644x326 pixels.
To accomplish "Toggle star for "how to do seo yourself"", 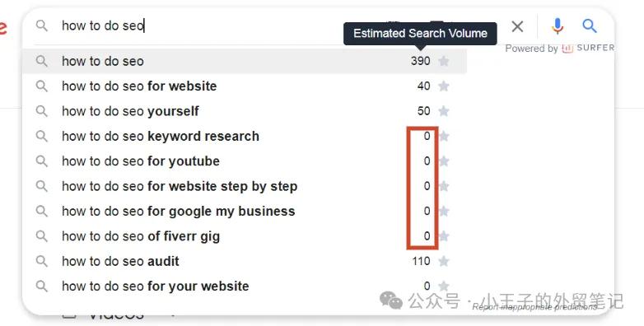I will pyautogui.click(x=444, y=111).
